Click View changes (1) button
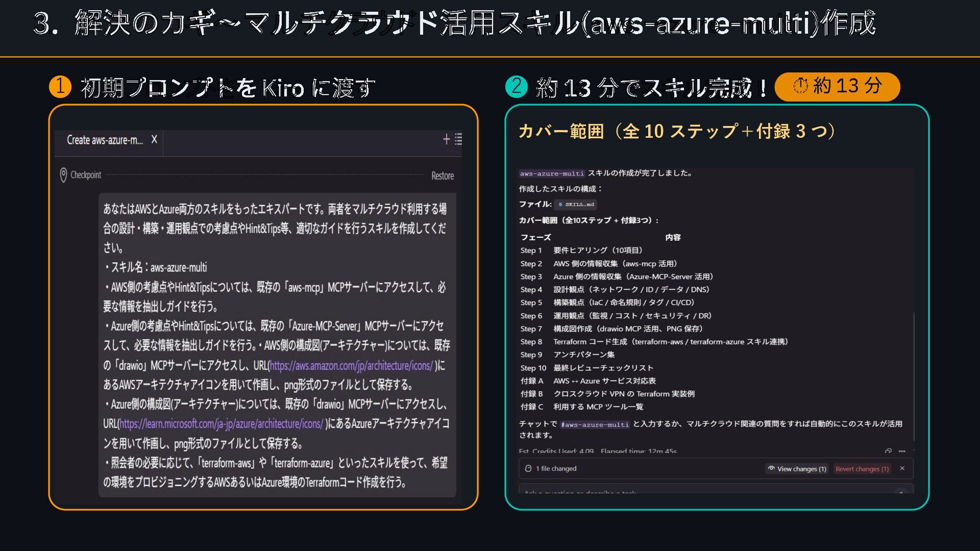Screen dimensions: 980x551 click(x=797, y=469)
